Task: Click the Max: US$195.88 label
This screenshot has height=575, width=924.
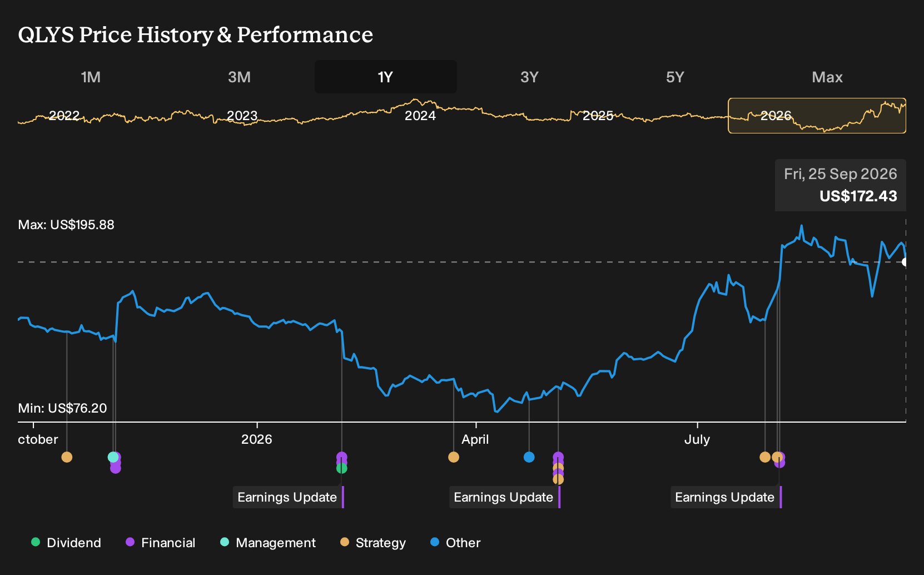Action: point(66,225)
